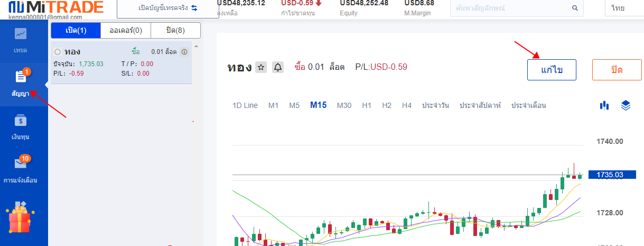The image size is (644, 246).
Task: Open the Contracts clipboard icon in sidebar
Action: [x=21, y=77]
